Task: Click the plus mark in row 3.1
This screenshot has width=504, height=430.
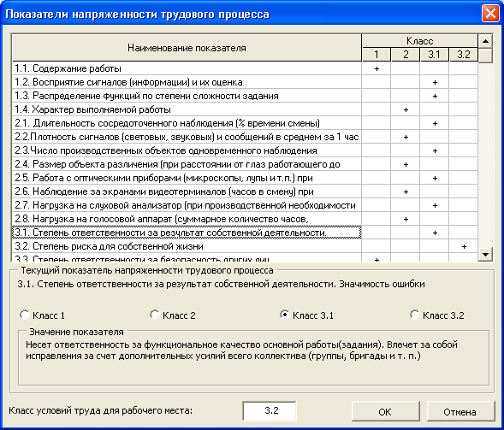Action: click(435, 233)
